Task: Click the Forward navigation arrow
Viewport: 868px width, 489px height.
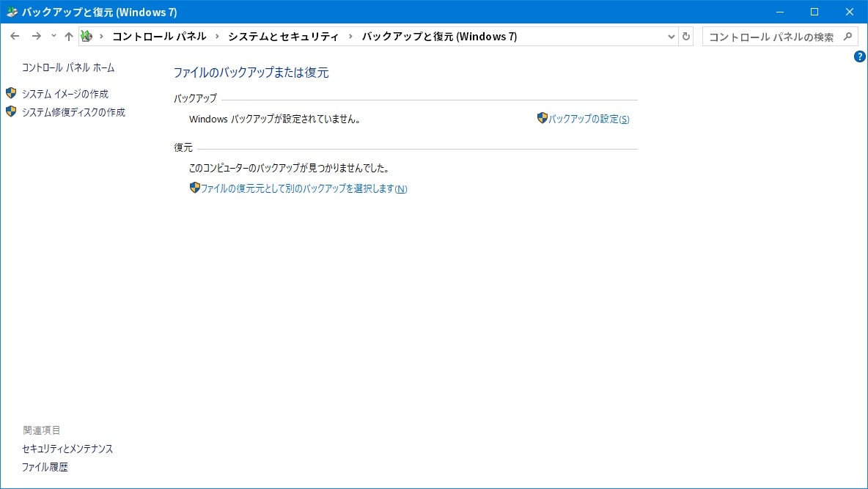Action: (36, 37)
